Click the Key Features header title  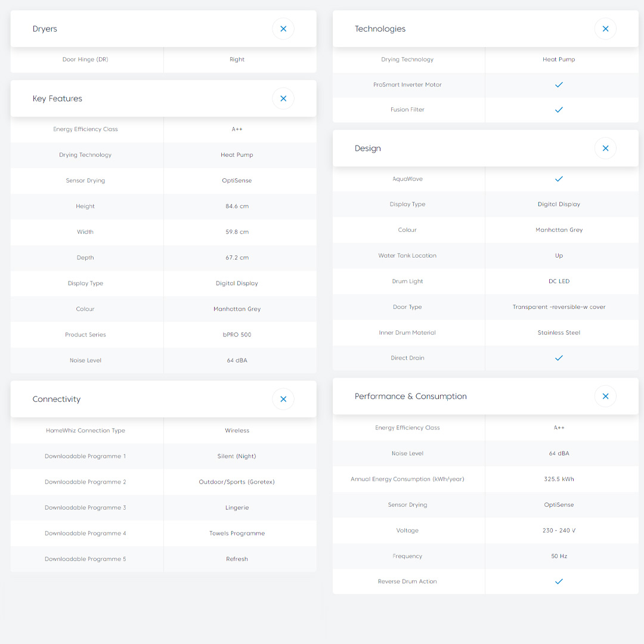point(57,98)
